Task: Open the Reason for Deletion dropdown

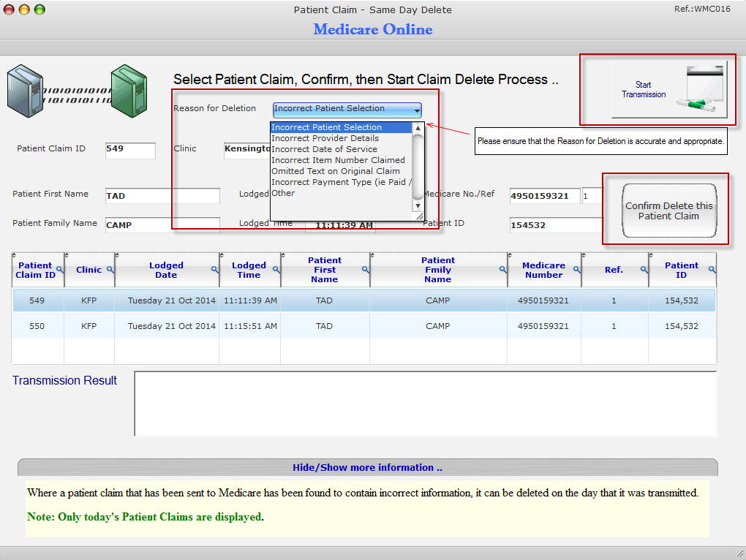Action: click(347, 110)
